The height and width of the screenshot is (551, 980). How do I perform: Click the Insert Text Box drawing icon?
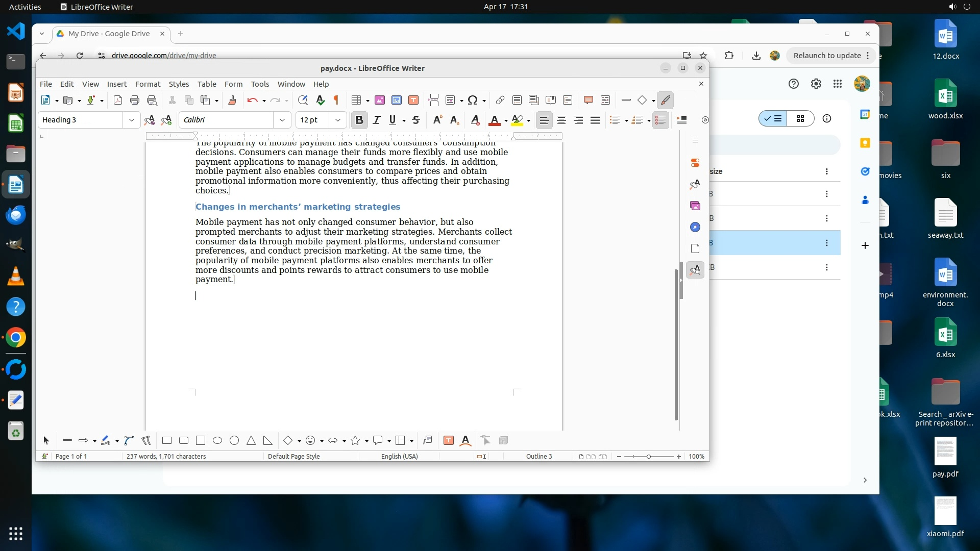pyautogui.click(x=449, y=440)
